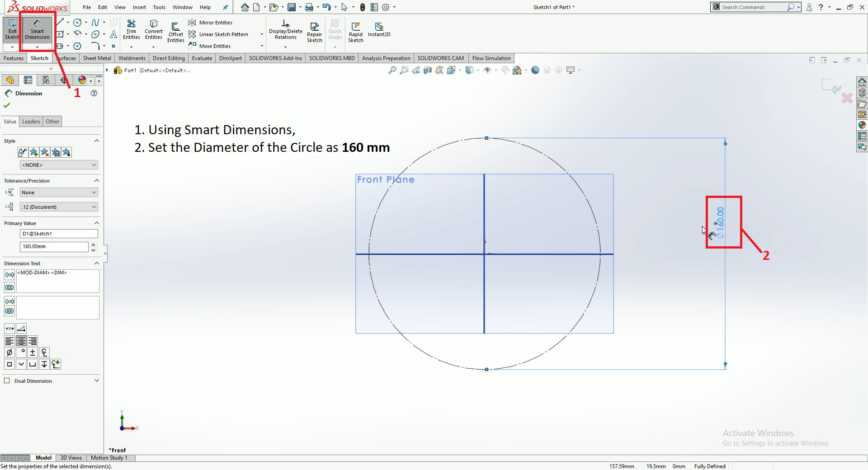Enable the Dual Dimension checkbox
The image size is (868, 470).
[x=7, y=381]
